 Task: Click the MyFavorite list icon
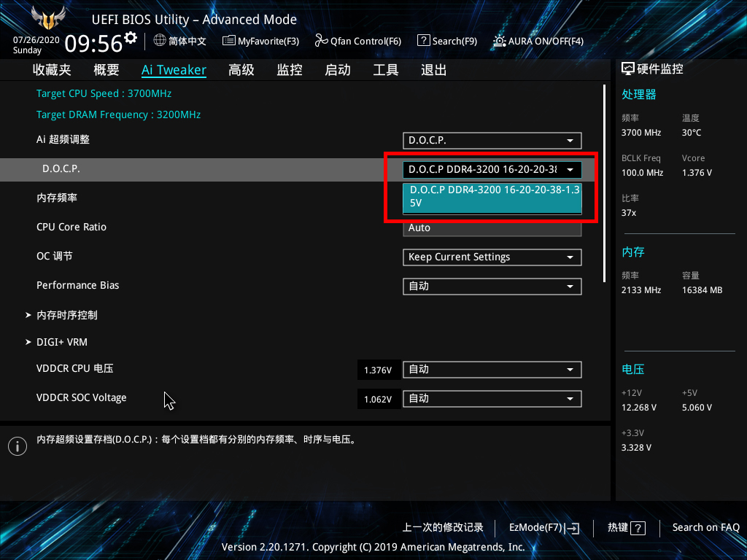click(x=228, y=41)
